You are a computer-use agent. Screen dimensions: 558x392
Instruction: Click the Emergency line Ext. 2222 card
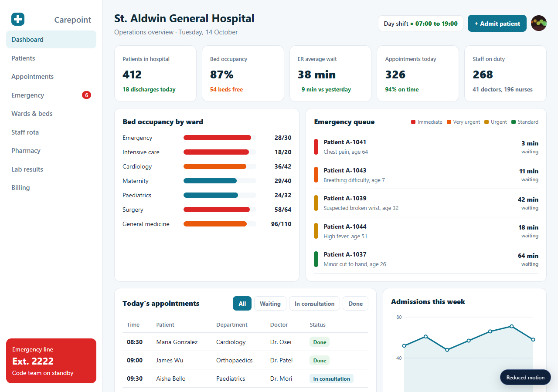[x=51, y=361]
